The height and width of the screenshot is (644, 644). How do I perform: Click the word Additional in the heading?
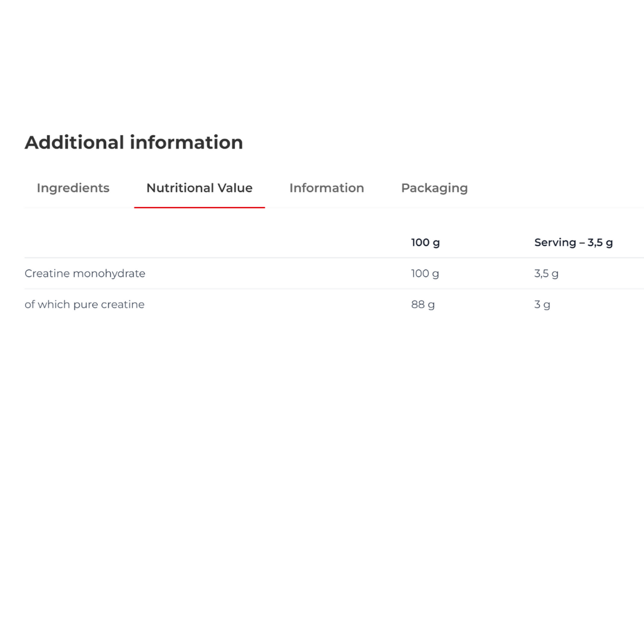click(x=75, y=143)
